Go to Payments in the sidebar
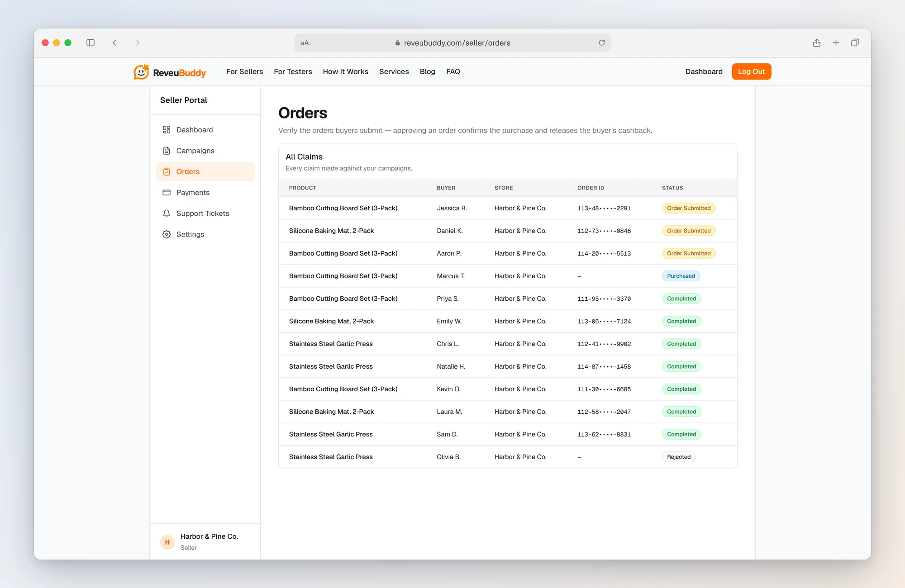Viewport: 905px width, 588px height. [x=205, y=193]
